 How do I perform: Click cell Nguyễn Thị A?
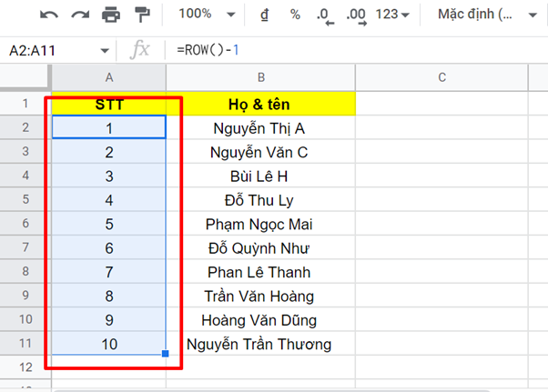coord(260,127)
